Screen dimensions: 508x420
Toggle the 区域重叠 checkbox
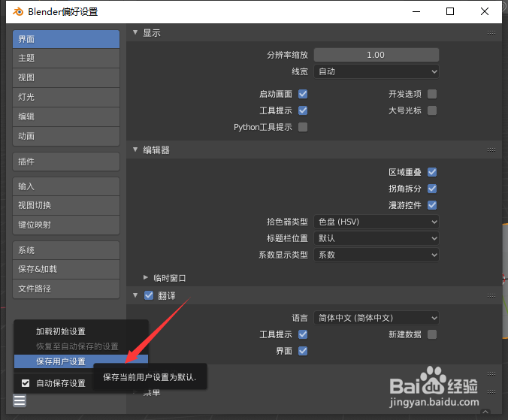(x=432, y=172)
